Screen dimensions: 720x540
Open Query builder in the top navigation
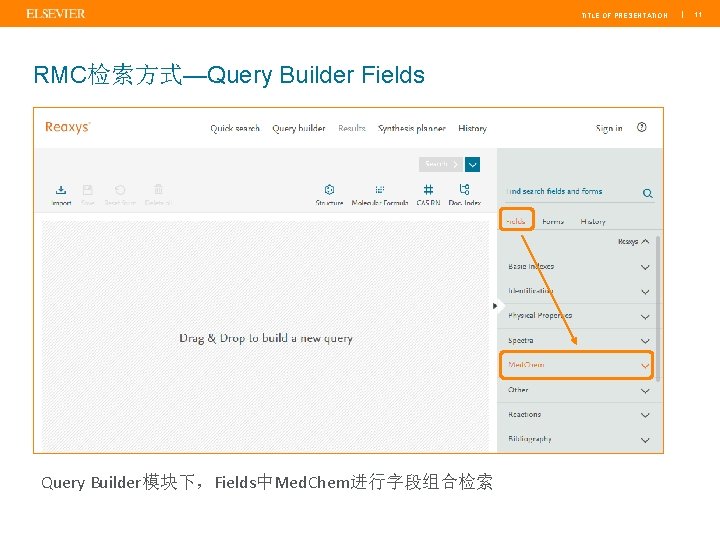pyautogui.click(x=298, y=128)
